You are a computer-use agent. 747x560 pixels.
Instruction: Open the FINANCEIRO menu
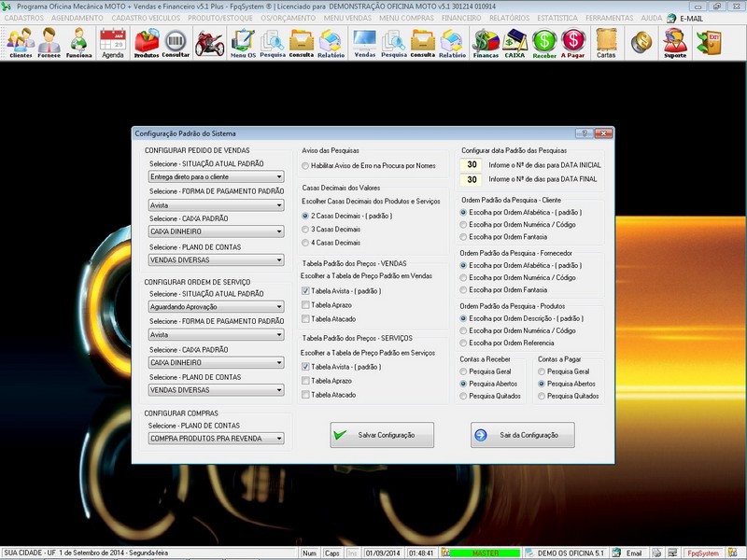(x=462, y=18)
